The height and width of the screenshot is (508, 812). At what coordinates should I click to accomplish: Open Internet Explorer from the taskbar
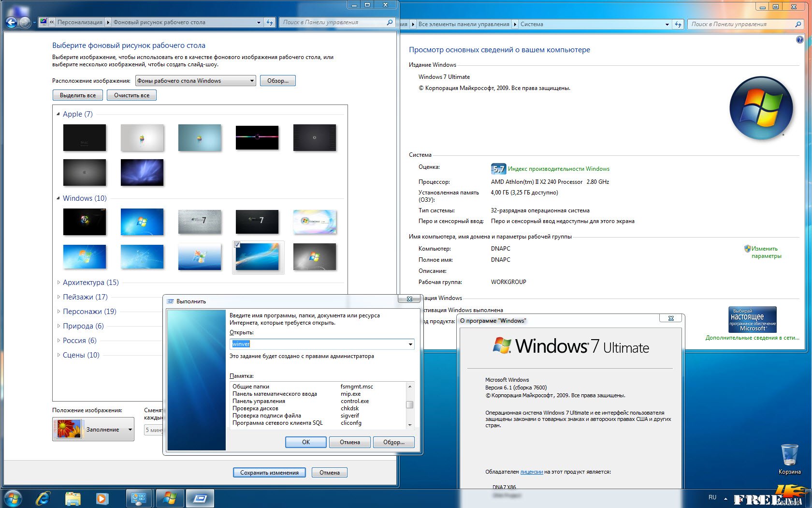point(43,498)
